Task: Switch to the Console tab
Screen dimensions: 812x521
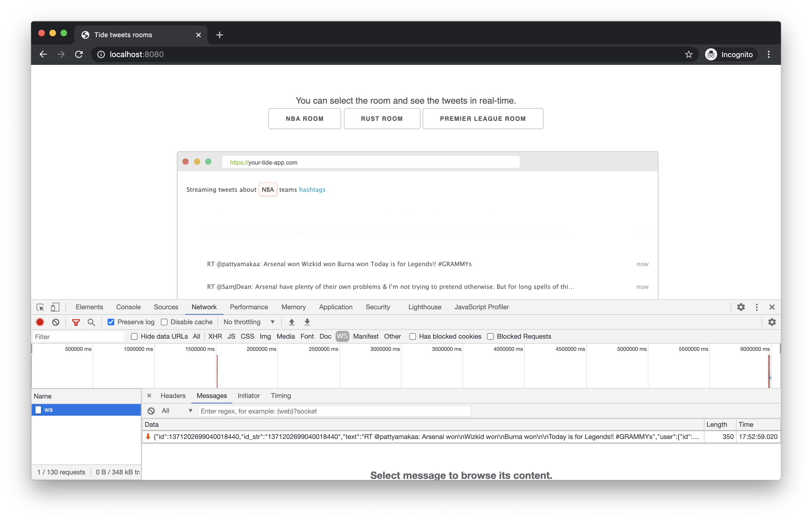Action: tap(128, 307)
